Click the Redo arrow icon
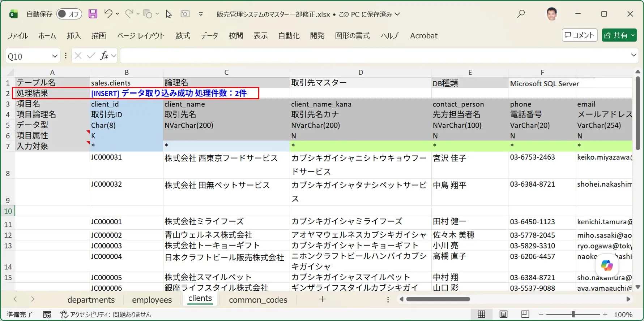Image resolution: width=644 pixels, height=321 pixels. [129, 14]
